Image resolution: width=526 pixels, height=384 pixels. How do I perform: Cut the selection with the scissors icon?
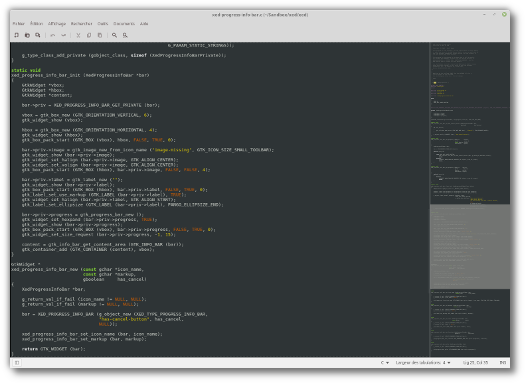click(x=78, y=35)
